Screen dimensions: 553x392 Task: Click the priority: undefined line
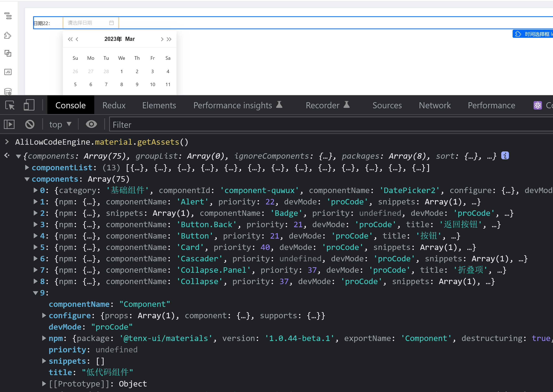(93, 350)
